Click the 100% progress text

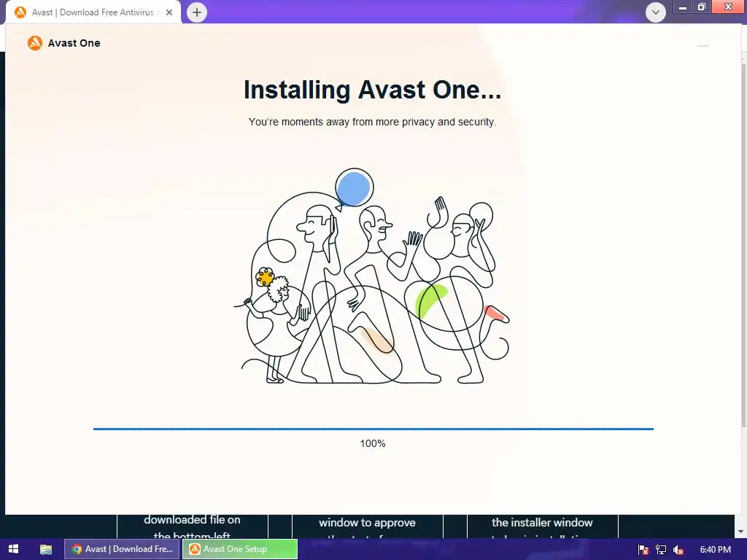(373, 443)
